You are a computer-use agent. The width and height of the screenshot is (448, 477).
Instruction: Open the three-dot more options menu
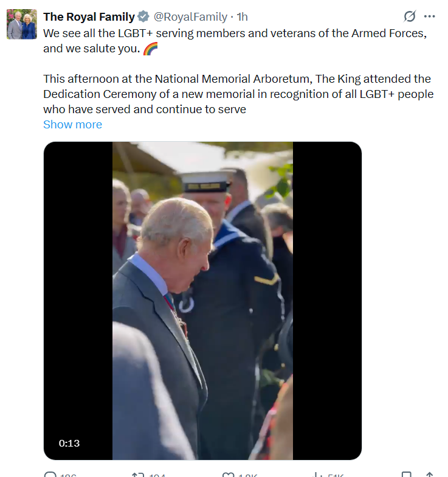coord(429,16)
